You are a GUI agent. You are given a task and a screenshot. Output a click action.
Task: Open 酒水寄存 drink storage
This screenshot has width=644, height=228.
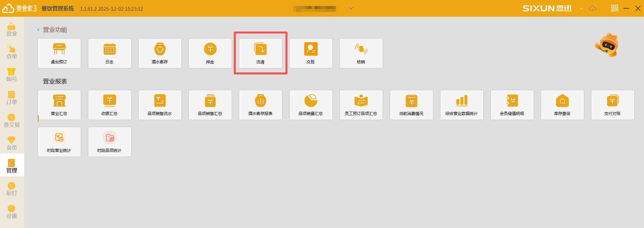pos(160,53)
